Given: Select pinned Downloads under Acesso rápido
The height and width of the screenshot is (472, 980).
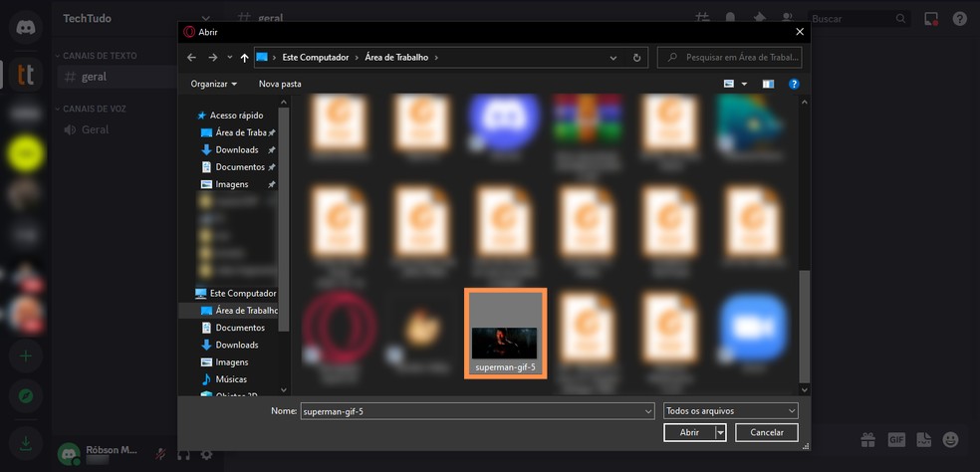Looking at the screenshot, I should pos(237,150).
